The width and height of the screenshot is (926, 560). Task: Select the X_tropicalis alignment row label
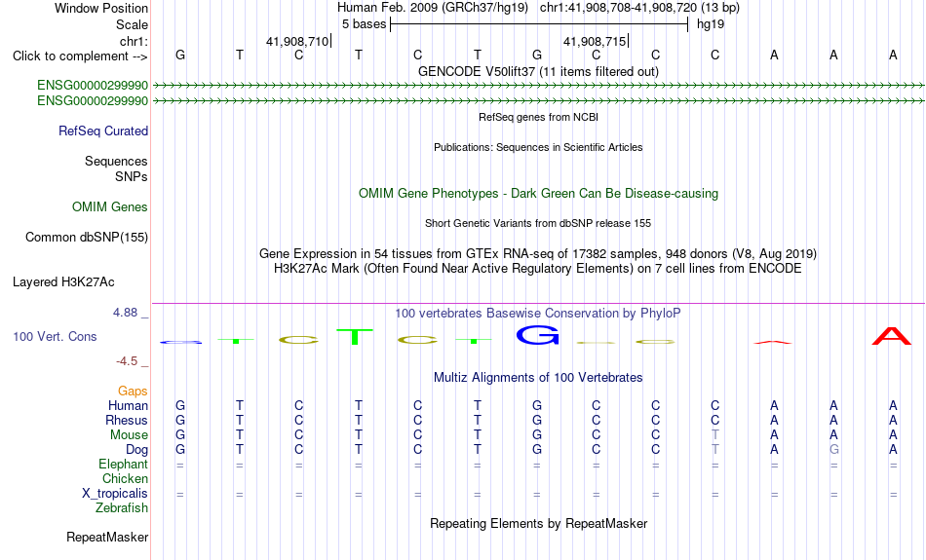pyautogui.click(x=115, y=494)
